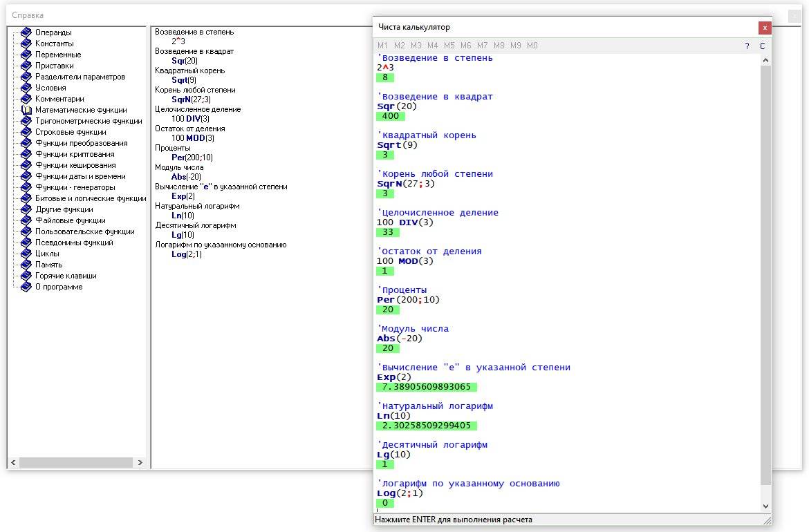
Task: Click the Per(200;10) example in help pane
Action: [192, 158]
